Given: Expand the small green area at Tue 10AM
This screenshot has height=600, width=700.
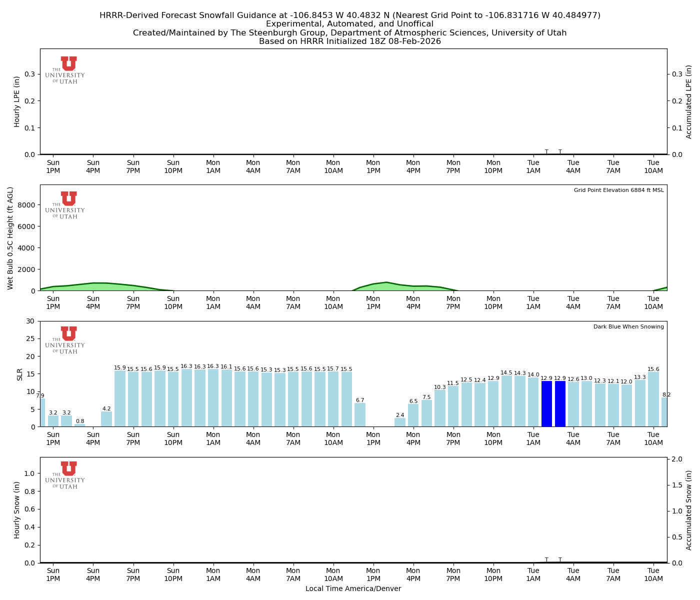Looking at the screenshot, I should coord(660,289).
